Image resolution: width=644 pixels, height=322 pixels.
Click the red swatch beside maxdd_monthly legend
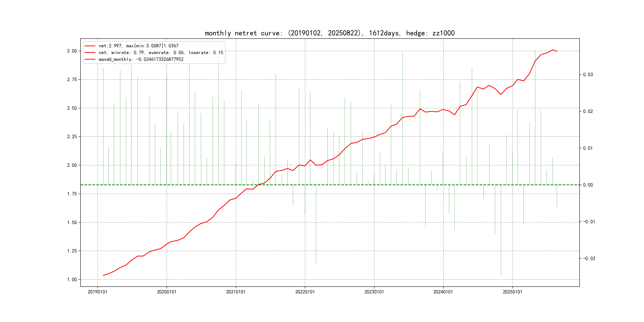(90, 59)
